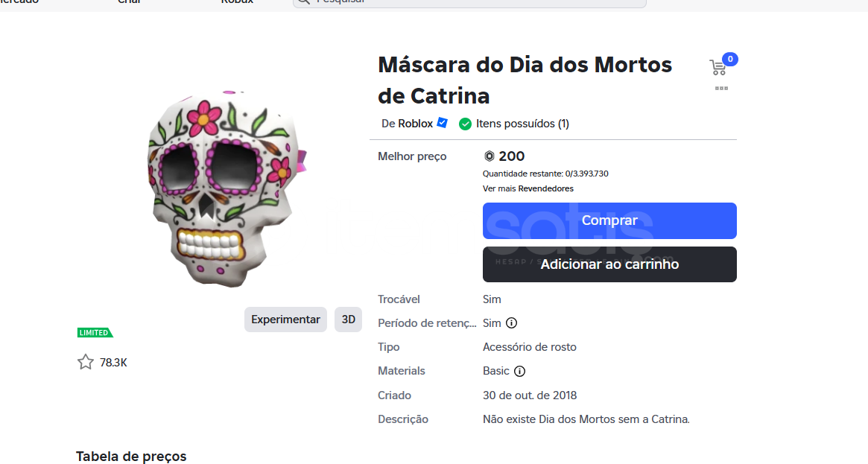Focus the Pesquisar search field

pos(477,2)
